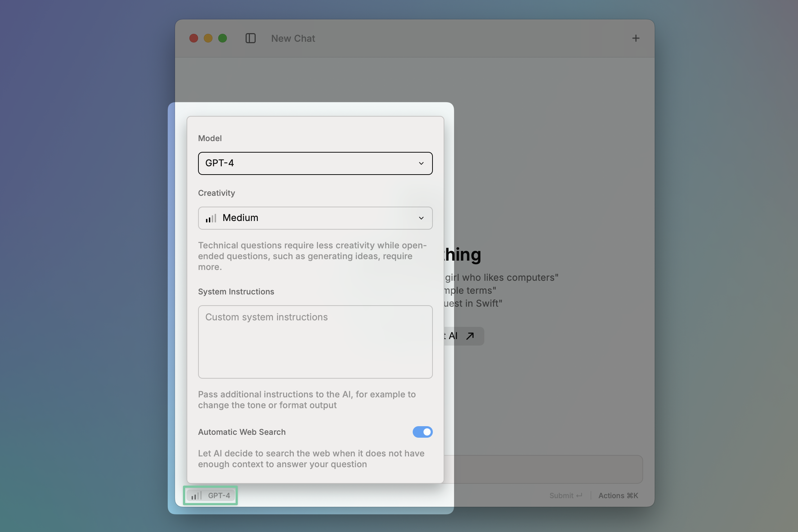This screenshot has width=798, height=532.
Task: Click inside the chat message input box
Action: (543, 469)
